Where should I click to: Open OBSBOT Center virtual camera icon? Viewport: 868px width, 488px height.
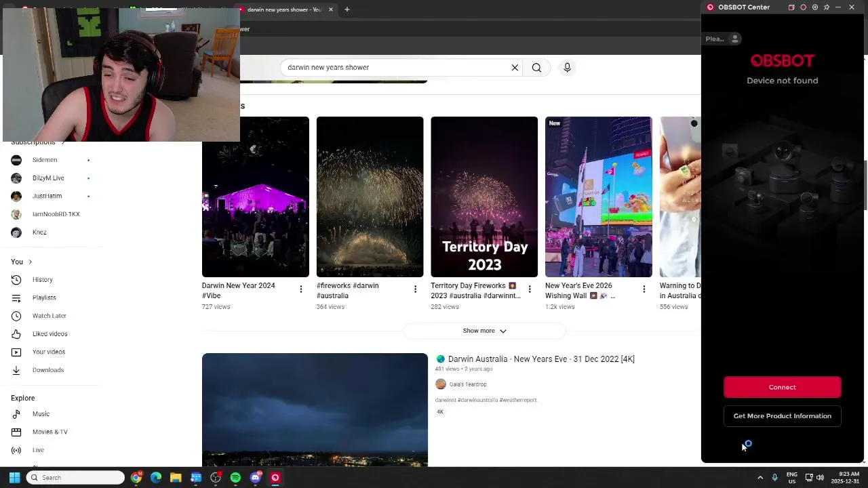[x=791, y=7]
